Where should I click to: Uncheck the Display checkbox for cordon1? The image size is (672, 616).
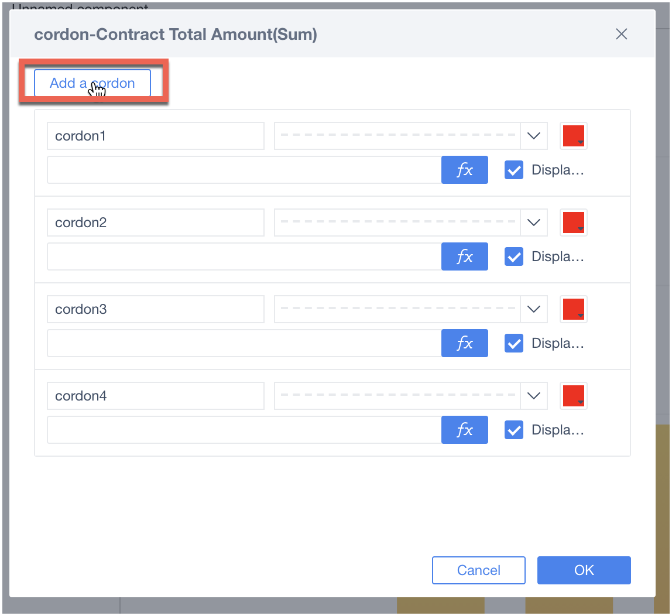click(514, 170)
